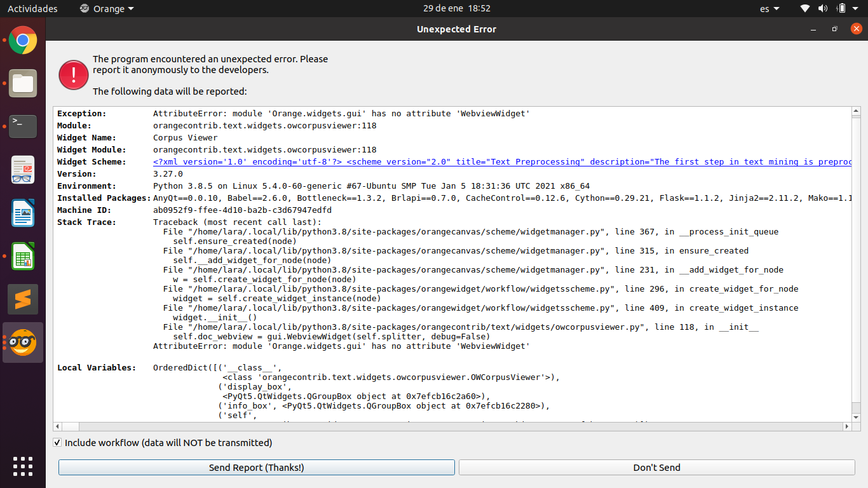Open the document viewer dock icon

tap(22, 170)
